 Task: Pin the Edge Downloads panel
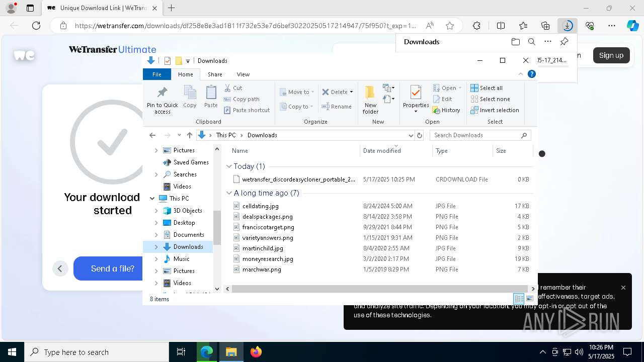click(x=564, y=42)
